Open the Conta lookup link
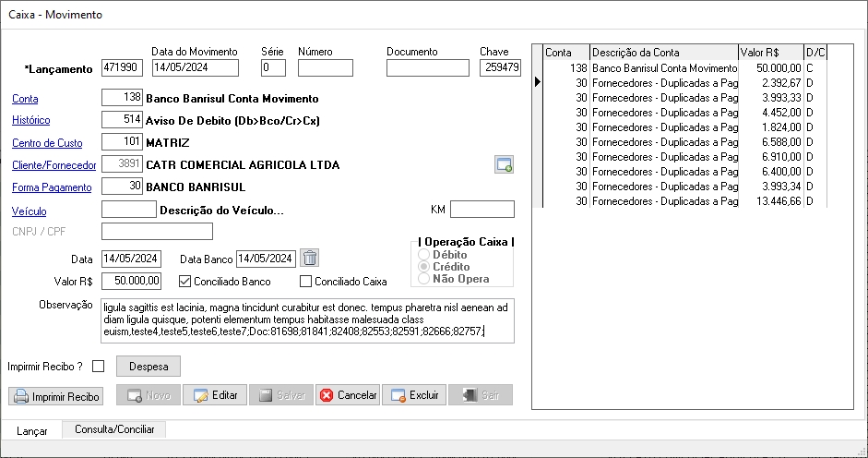 click(x=25, y=99)
